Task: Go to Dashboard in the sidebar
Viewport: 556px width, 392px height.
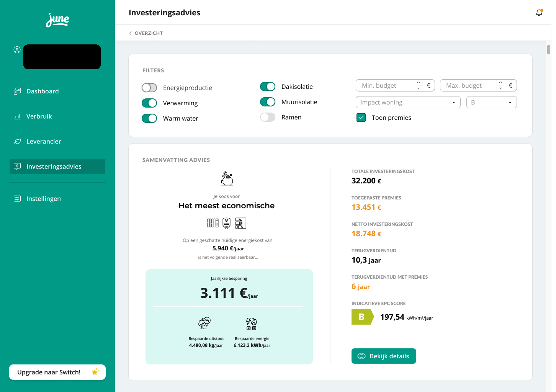Action: pyautogui.click(x=57, y=91)
